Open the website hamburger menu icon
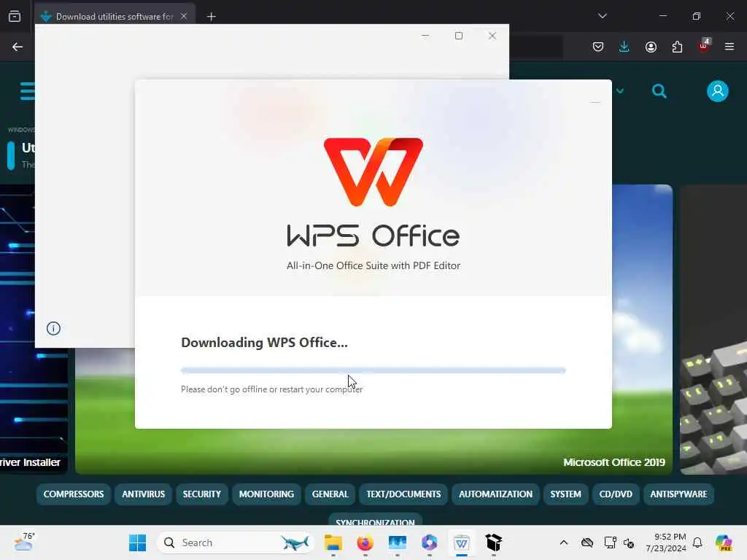The height and width of the screenshot is (560, 747). click(x=27, y=91)
